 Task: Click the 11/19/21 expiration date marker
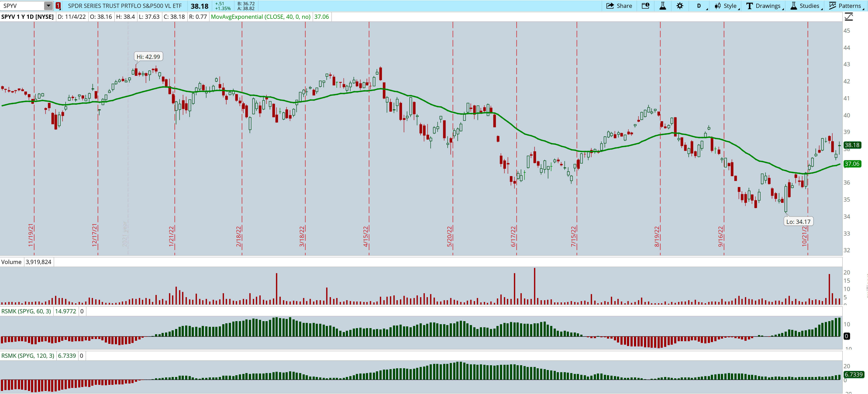tap(31, 235)
